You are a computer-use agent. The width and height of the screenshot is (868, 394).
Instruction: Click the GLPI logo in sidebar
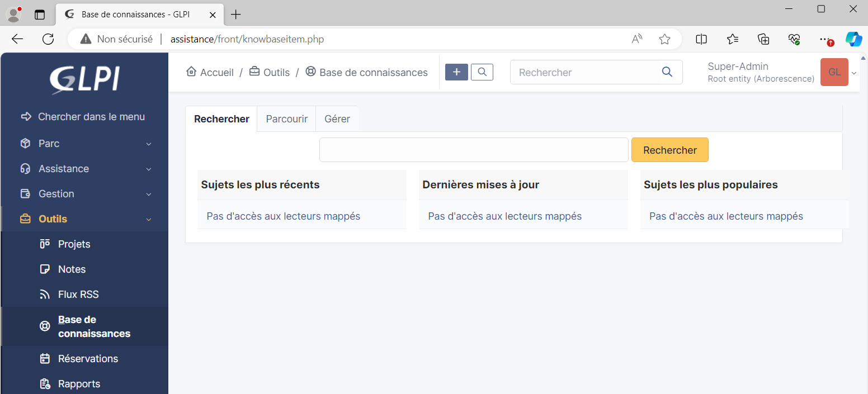click(84, 79)
